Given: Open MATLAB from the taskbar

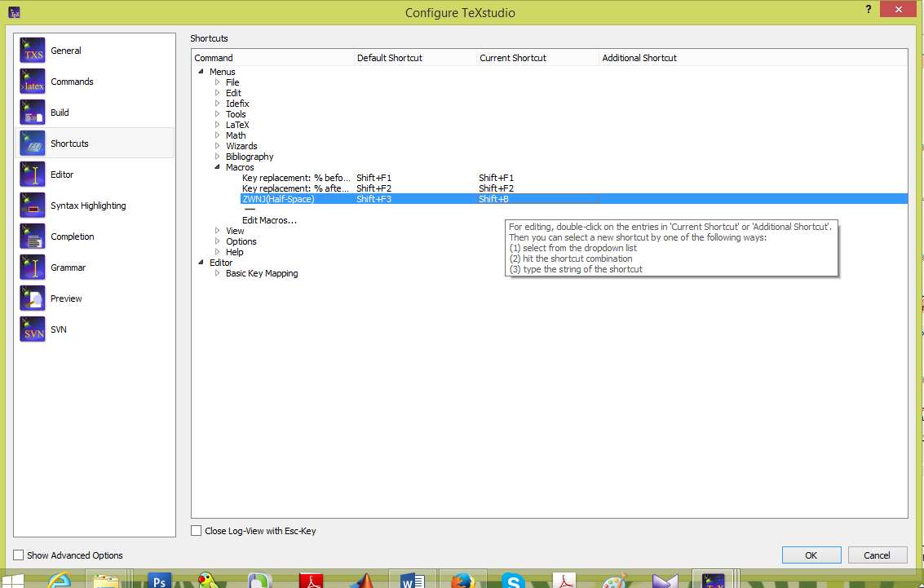Looking at the screenshot, I should point(362,580).
